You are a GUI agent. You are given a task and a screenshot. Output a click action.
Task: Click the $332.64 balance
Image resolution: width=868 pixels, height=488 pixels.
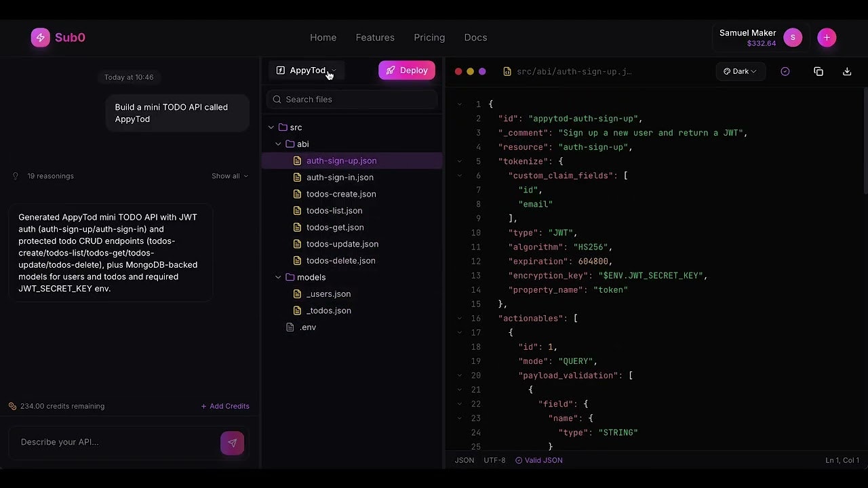pyautogui.click(x=762, y=43)
